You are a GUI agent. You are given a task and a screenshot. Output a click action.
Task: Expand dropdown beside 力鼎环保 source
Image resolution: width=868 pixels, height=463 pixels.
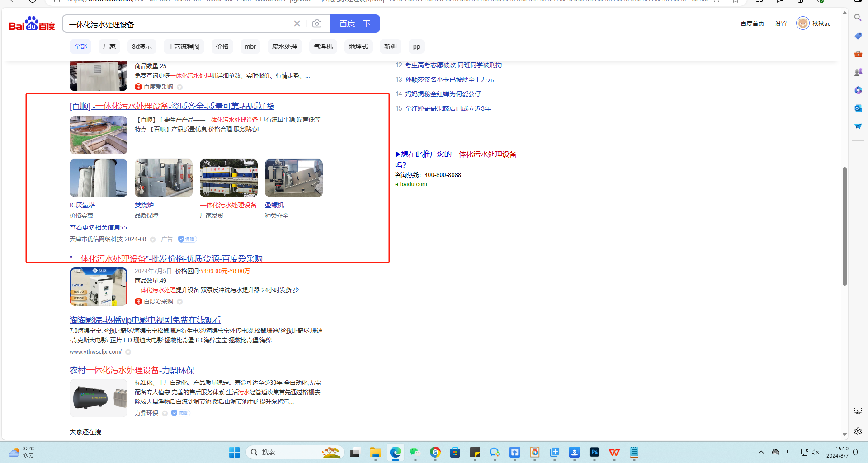(x=165, y=413)
